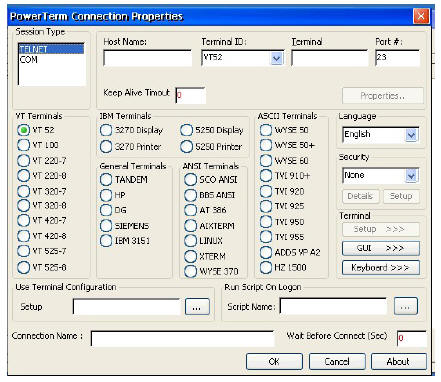
Task: Select IBM 3151 radio button
Action: pos(106,241)
